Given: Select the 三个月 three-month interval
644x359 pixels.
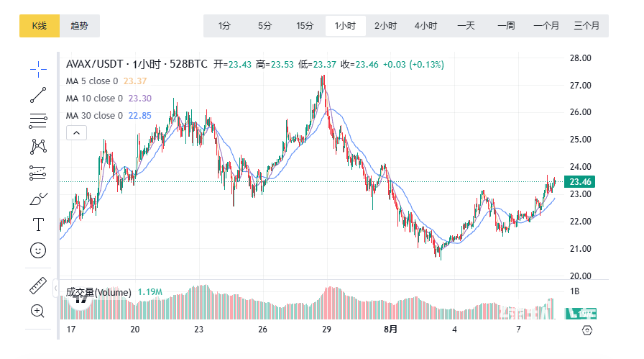Looking at the screenshot, I should (587, 26).
